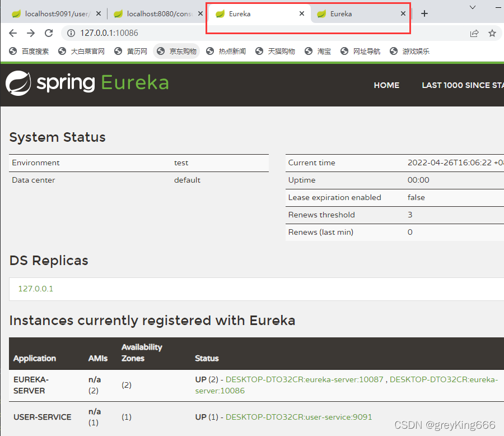504x436 pixels.
Task: Share this page using the share icon
Action: click(474, 33)
